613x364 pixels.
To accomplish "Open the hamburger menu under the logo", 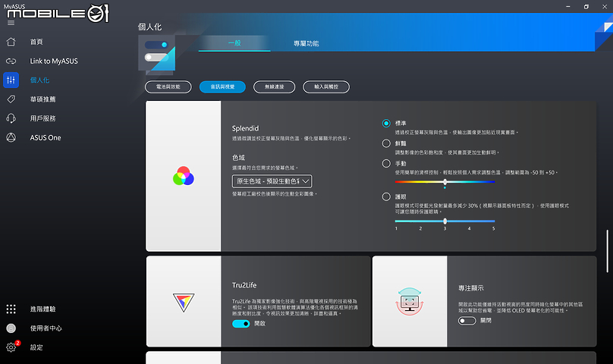I will (x=11, y=23).
